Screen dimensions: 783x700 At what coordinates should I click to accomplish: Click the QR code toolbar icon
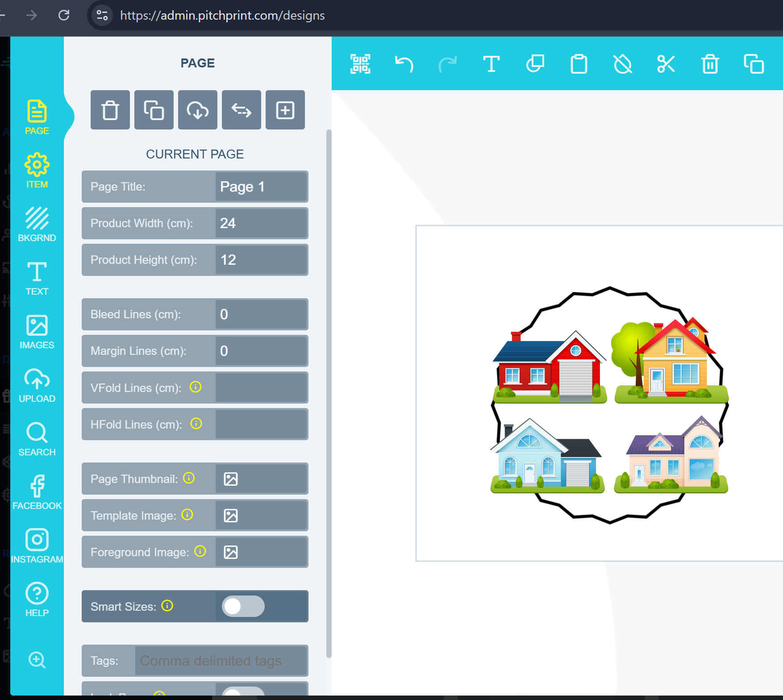coord(360,64)
